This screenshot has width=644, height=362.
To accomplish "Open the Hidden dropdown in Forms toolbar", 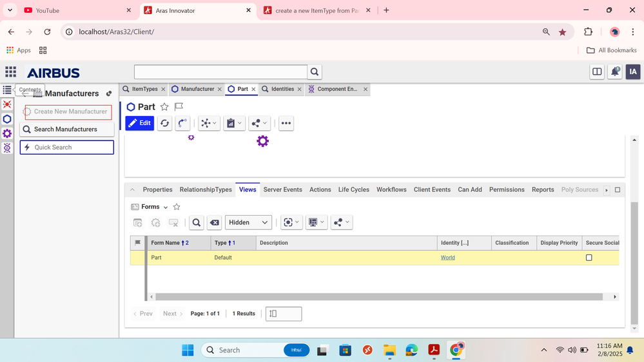I will (248, 222).
